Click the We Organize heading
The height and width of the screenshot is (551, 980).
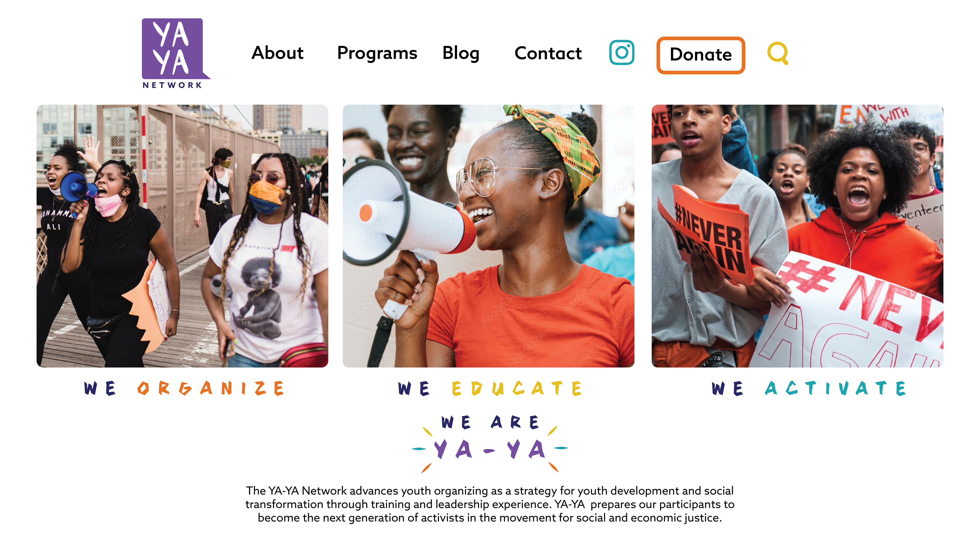coord(184,388)
